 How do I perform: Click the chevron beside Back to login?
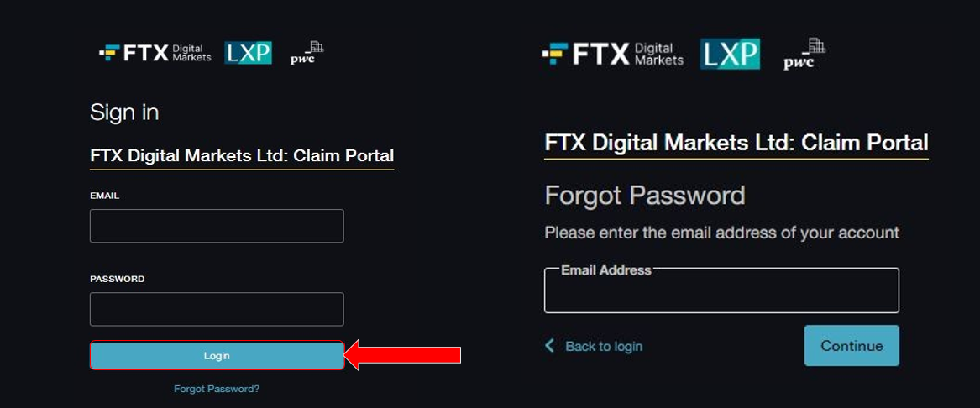[x=550, y=346]
